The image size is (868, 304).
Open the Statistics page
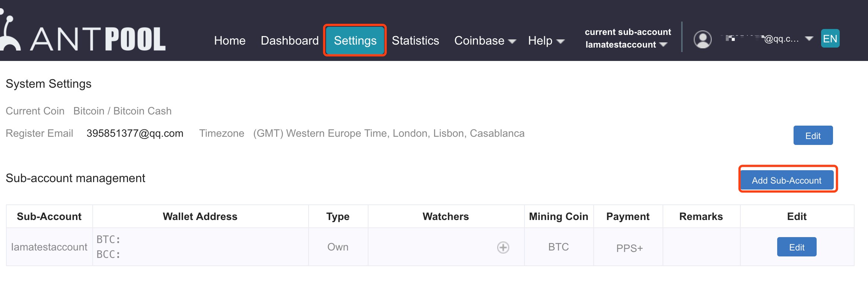(415, 41)
